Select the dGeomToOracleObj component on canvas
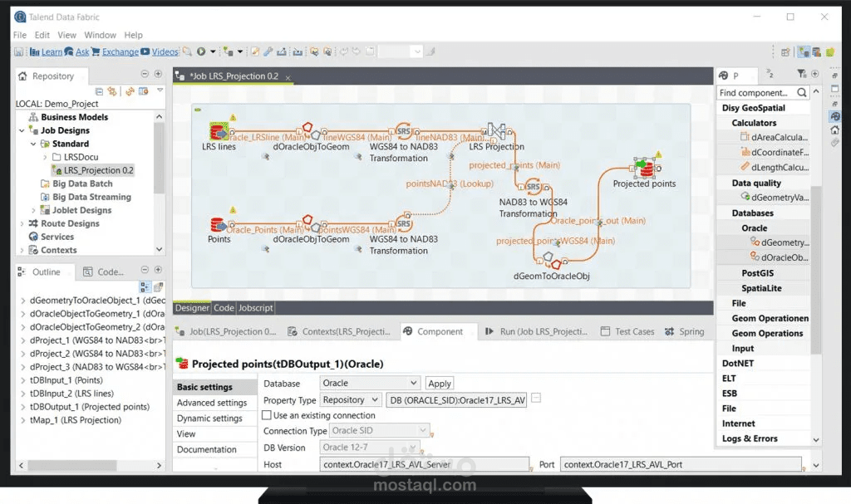The height and width of the screenshot is (504, 851). [x=552, y=261]
